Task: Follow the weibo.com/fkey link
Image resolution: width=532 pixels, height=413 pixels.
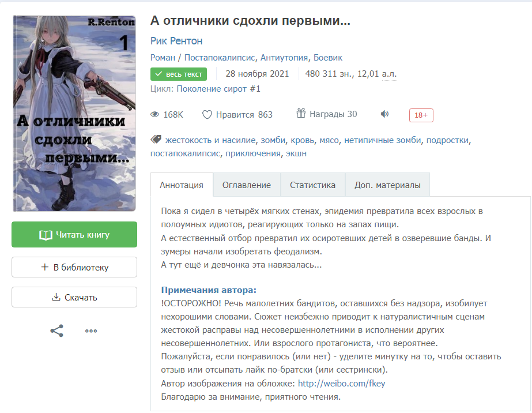Action: (x=342, y=384)
